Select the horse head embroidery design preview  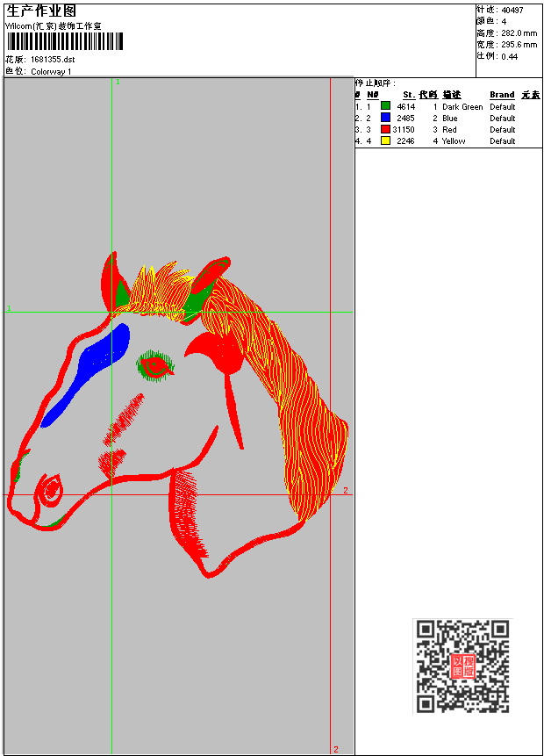coord(177,414)
